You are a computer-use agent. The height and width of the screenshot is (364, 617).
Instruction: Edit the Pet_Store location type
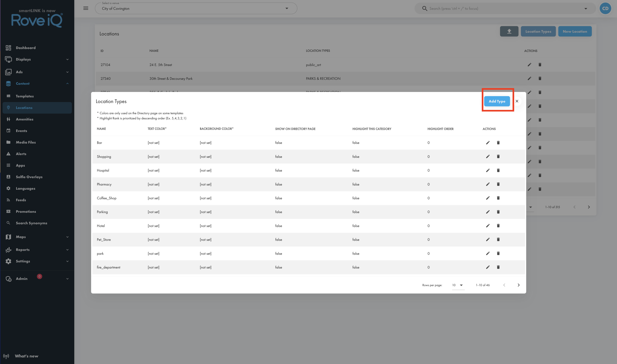488,239
